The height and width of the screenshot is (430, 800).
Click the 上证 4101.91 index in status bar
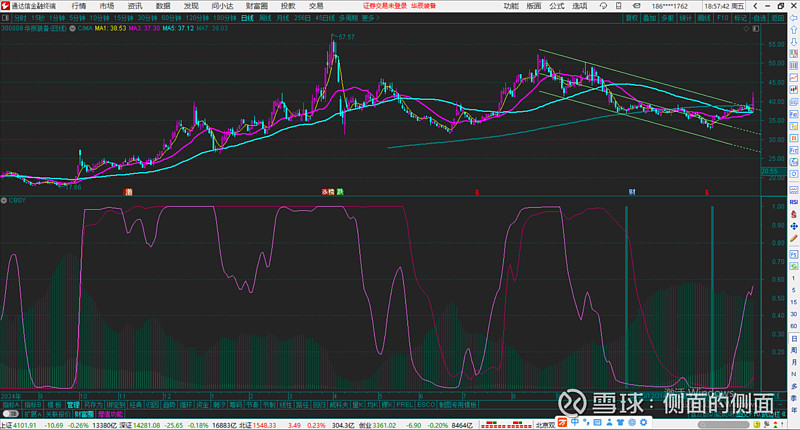[x=19, y=425]
